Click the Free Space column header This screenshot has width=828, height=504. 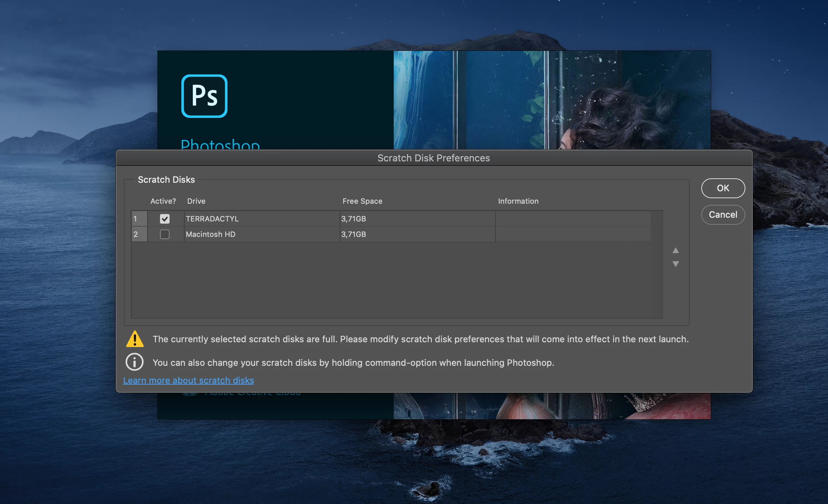(362, 201)
